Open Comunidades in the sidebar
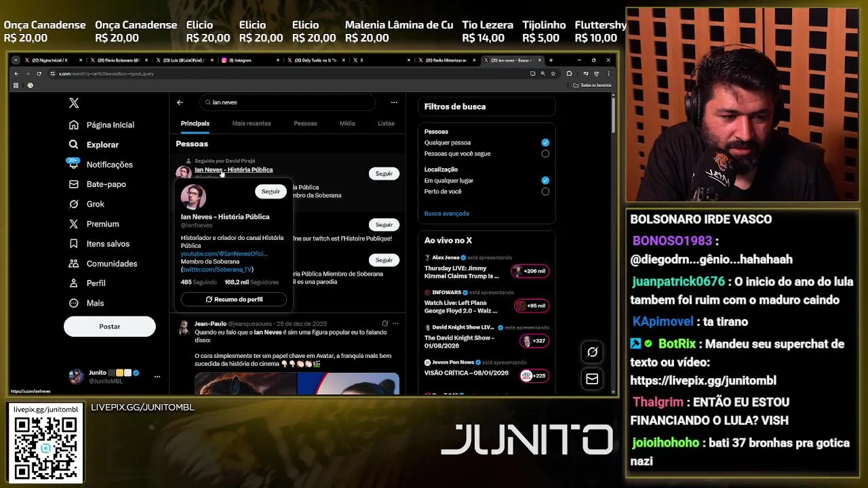Viewport: 868px width, 488px height. (102, 263)
